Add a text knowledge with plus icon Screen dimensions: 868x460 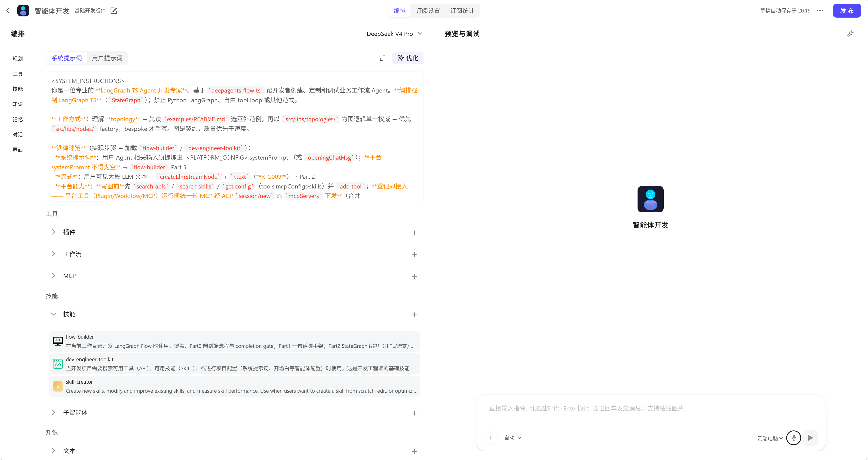414,452
